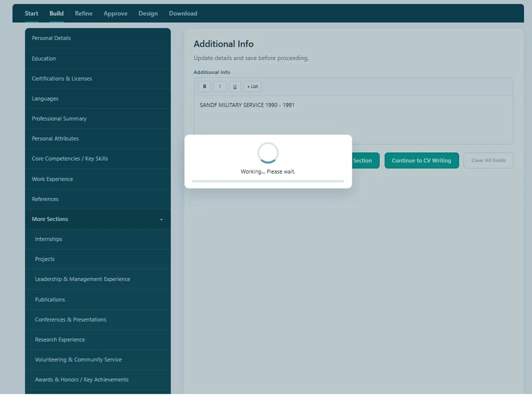Open the Download tab
Viewport: 532px width, 395px height.
[183, 13]
